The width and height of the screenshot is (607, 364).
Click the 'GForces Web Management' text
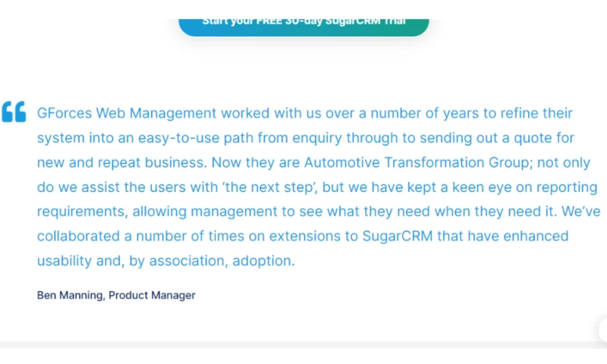click(127, 114)
